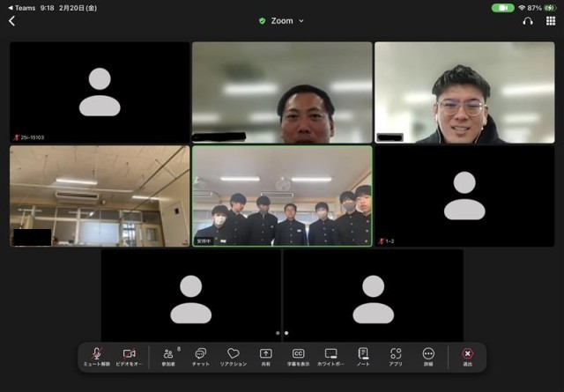Screen dimensions: 564x392
Task: Open reactions (リアクション) heart icon
Action: (233, 356)
